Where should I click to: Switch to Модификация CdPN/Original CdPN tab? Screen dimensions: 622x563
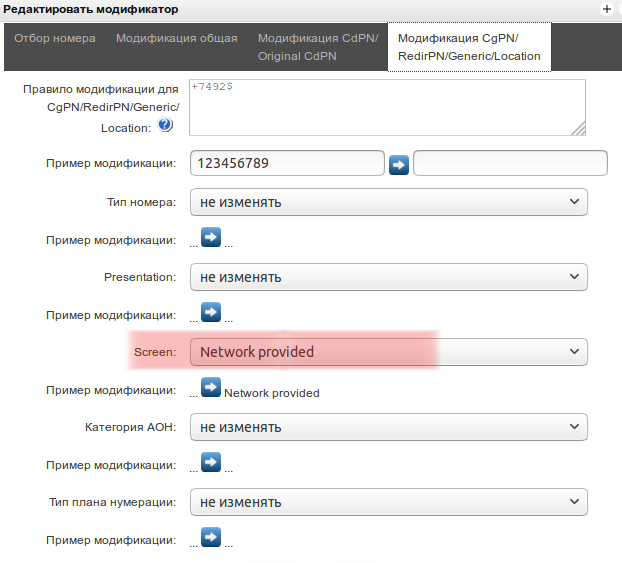(318, 47)
